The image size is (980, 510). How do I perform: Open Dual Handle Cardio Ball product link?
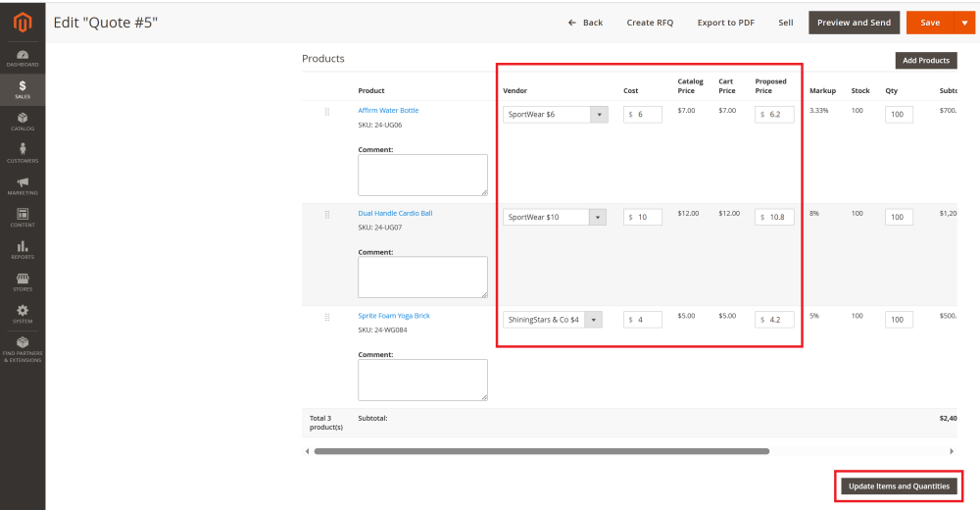tap(395, 214)
